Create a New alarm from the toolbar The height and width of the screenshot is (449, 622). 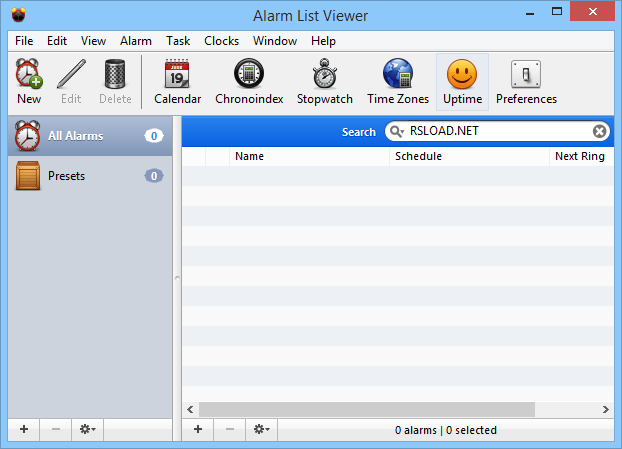click(x=29, y=81)
